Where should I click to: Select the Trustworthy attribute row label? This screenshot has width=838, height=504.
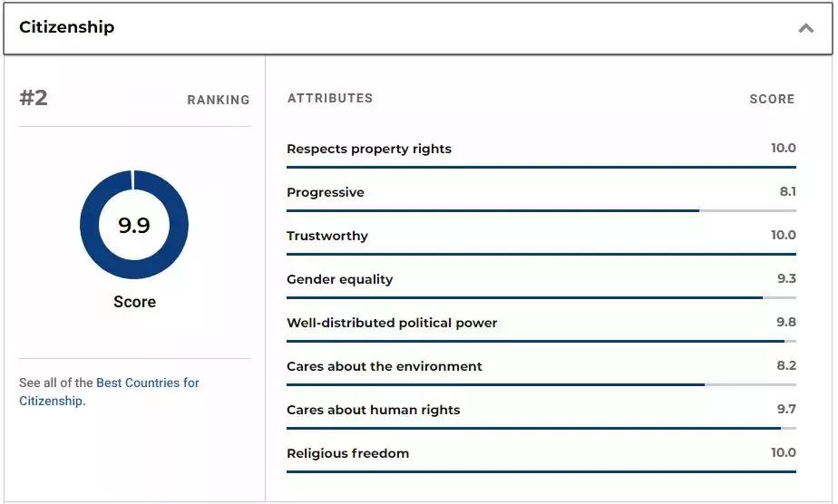point(327,236)
